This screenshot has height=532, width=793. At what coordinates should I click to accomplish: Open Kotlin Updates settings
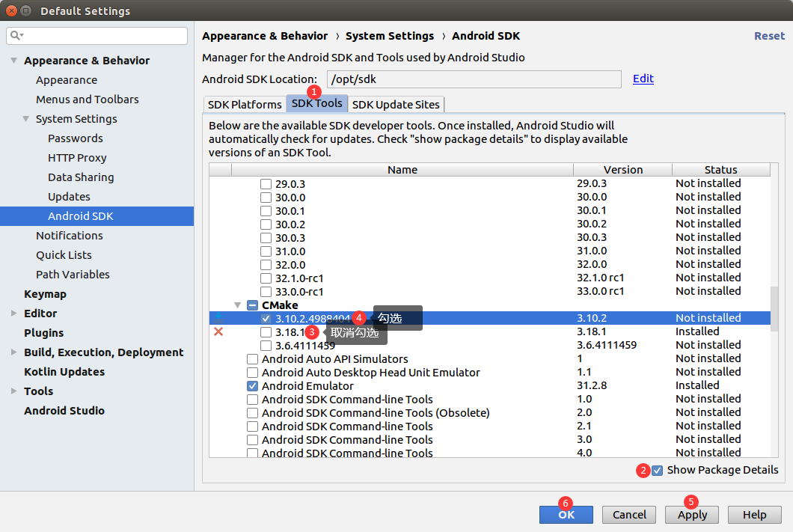tap(64, 372)
